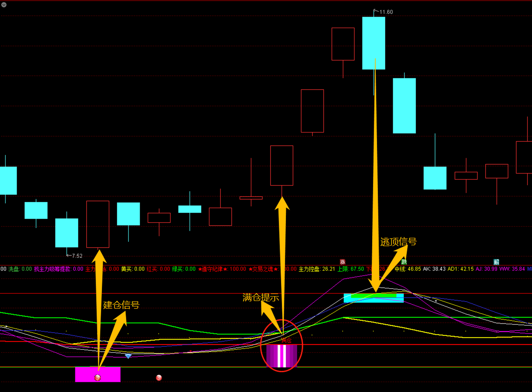Viewport: 532px width, 392px height.
Task: Click the 7.52 low price label
Action: 77,256
